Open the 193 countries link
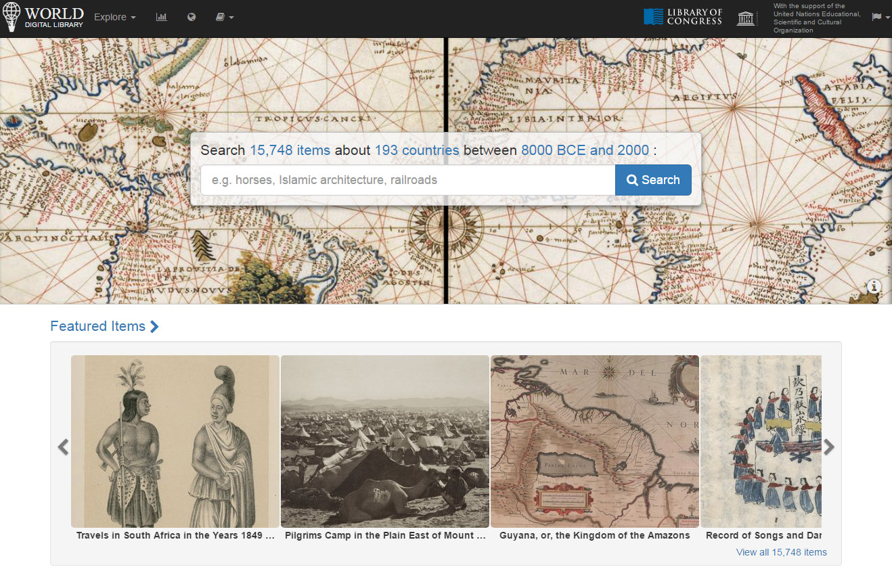The height and width of the screenshot is (588, 892). point(417,150)
